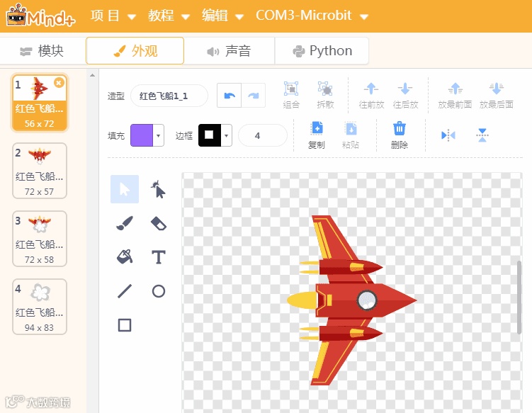Click the Ungroup (拆散) icon
The width and height of the screenshot is (532, 413).
point(325,95)
